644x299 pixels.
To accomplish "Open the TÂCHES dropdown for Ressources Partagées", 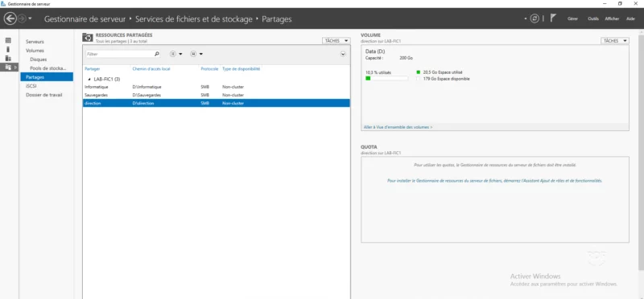I will coord(336,41).
